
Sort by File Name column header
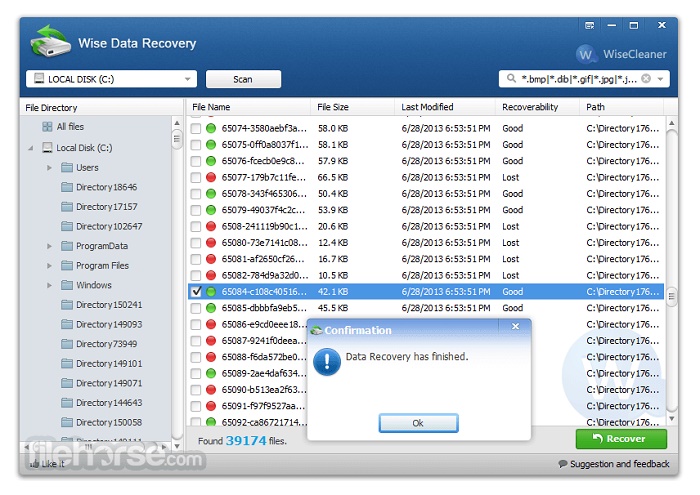(249, 107)
